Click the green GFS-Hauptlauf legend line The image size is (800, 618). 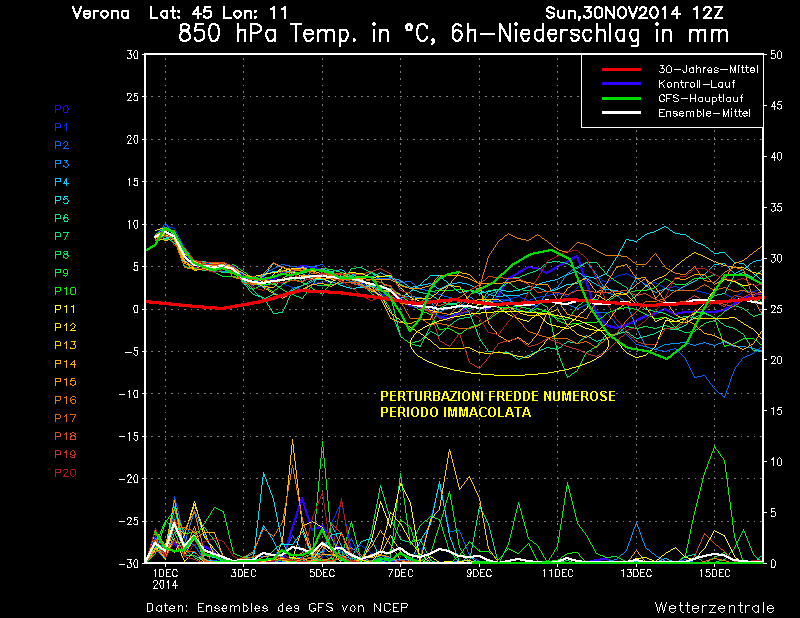tap(621, 98)
